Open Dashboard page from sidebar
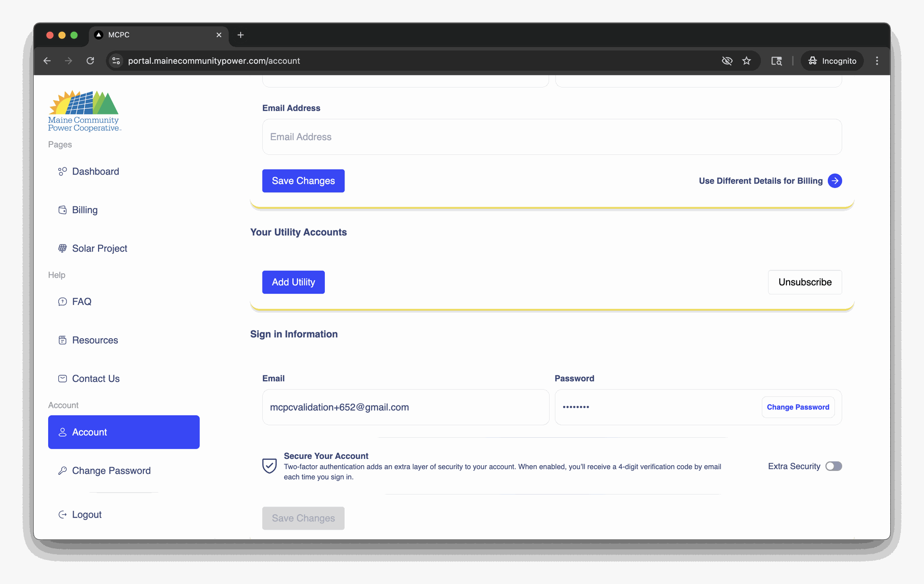This screenshot has height=584, width=924. point(96,171)
